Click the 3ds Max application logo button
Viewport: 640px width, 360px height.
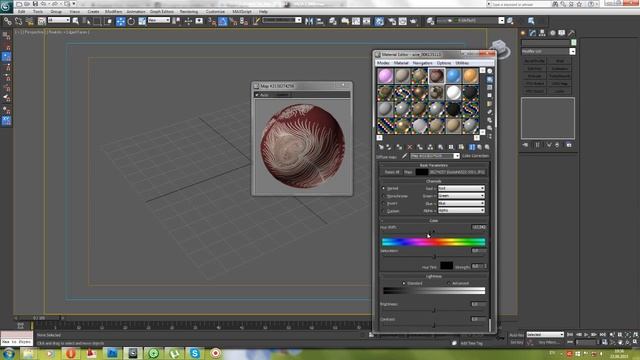6,6
